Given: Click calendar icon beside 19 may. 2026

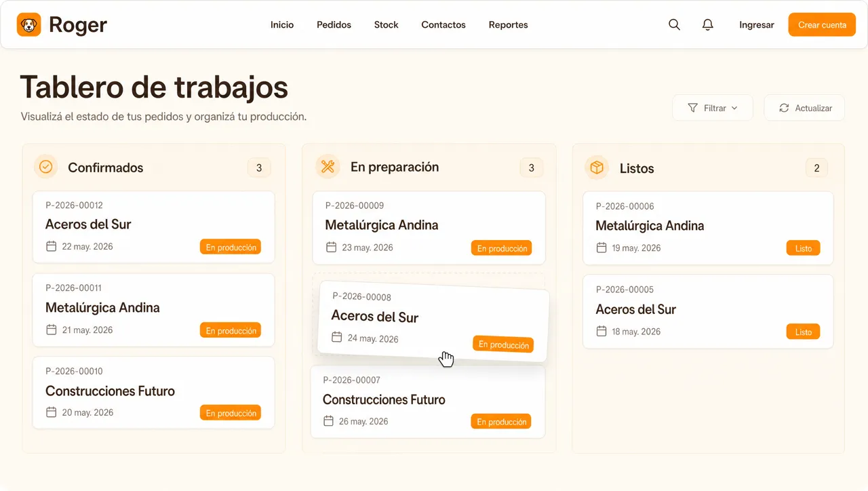Looking at the screenshot, I should tap(601, 248).
